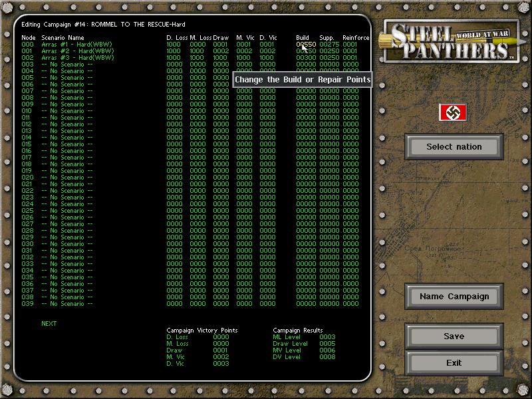Edit Draw value 1000 of node 002

tap(220, 58)
